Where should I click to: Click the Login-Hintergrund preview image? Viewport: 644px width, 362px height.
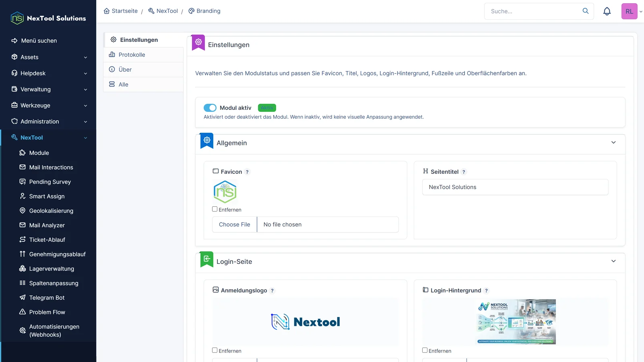tap(515, 322)
